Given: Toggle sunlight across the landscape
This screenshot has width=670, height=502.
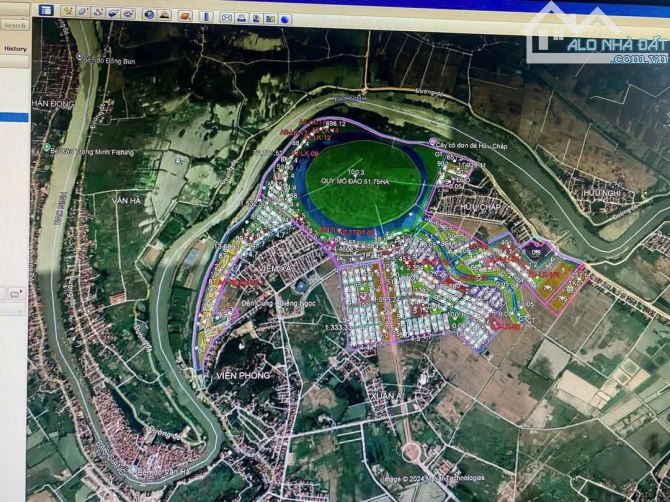Looking at the screenshot, I should coord(163,15).
